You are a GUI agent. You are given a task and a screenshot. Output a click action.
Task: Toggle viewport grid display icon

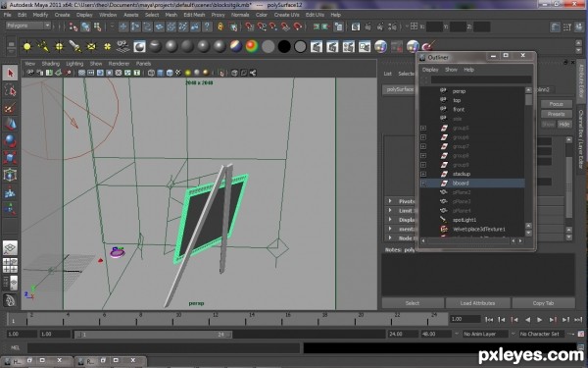[81, 73]
